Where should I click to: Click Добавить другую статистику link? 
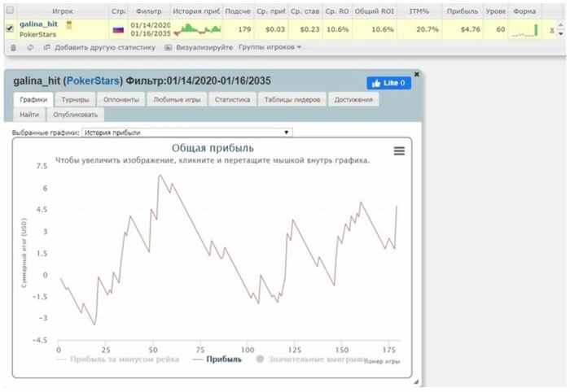[105, 47]
